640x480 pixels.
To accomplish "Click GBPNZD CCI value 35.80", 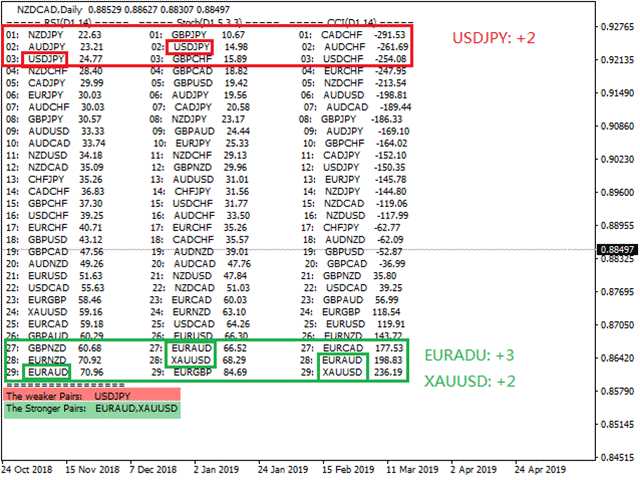I will [384, 276].
